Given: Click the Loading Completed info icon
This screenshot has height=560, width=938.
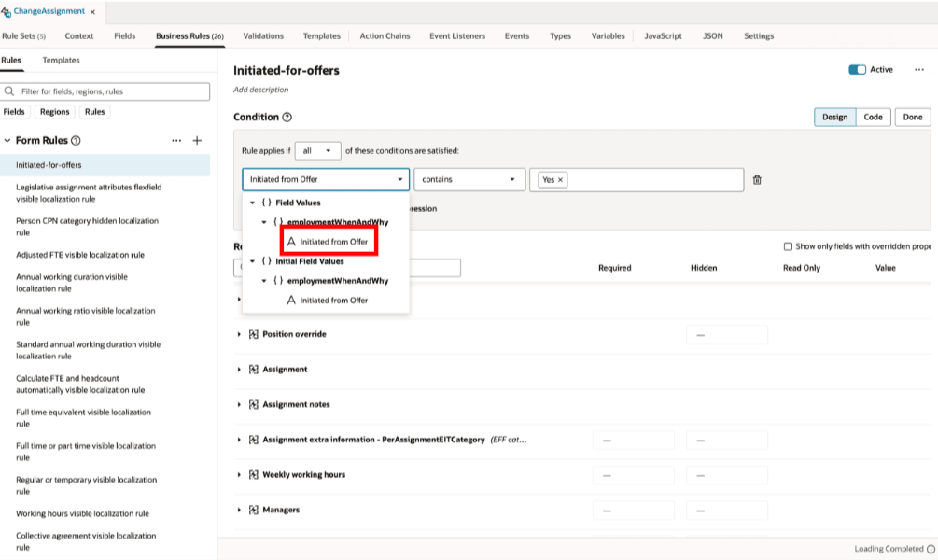Looking at the screenshot, I should (x=931, y=549).
